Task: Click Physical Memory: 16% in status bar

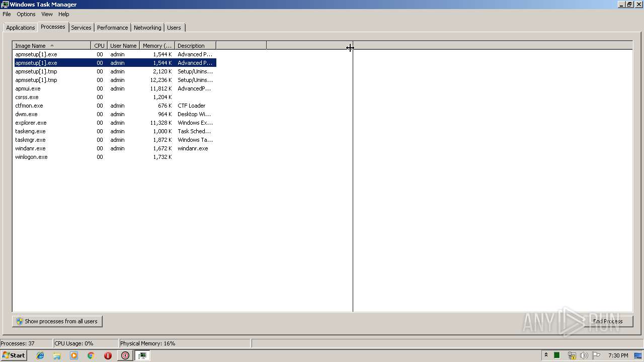Action: pos(147,343)
